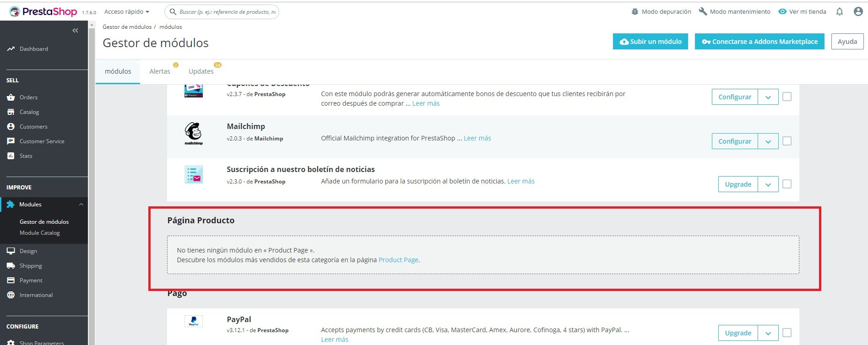Screen dimensions: 868x345
Task: Expand actions dropdown for Mailchimp
Action: [x=768, y=141]
